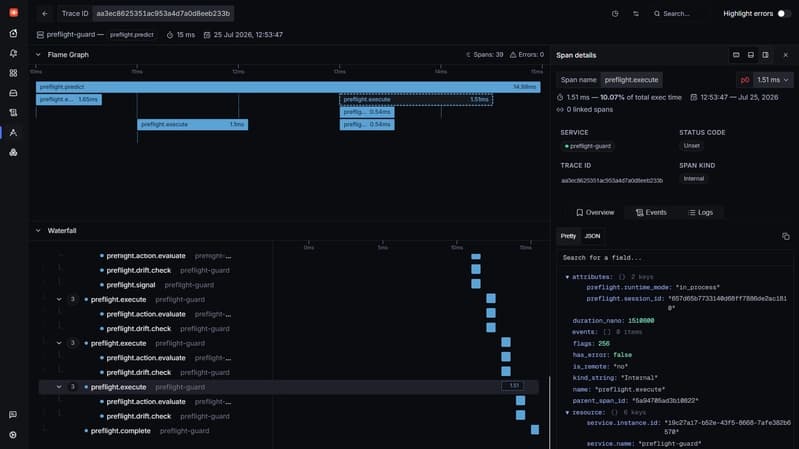This screenshot has height=449, width=799.
Task: Click the preflight.runtime_mode attribute row
Action: tap(653, 287)
